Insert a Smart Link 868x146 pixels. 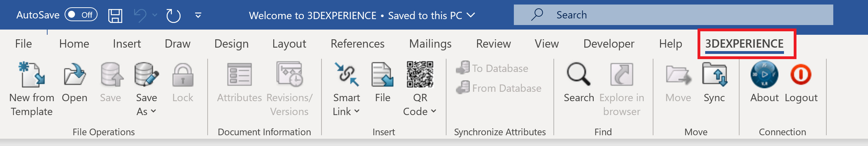[347, 74]
